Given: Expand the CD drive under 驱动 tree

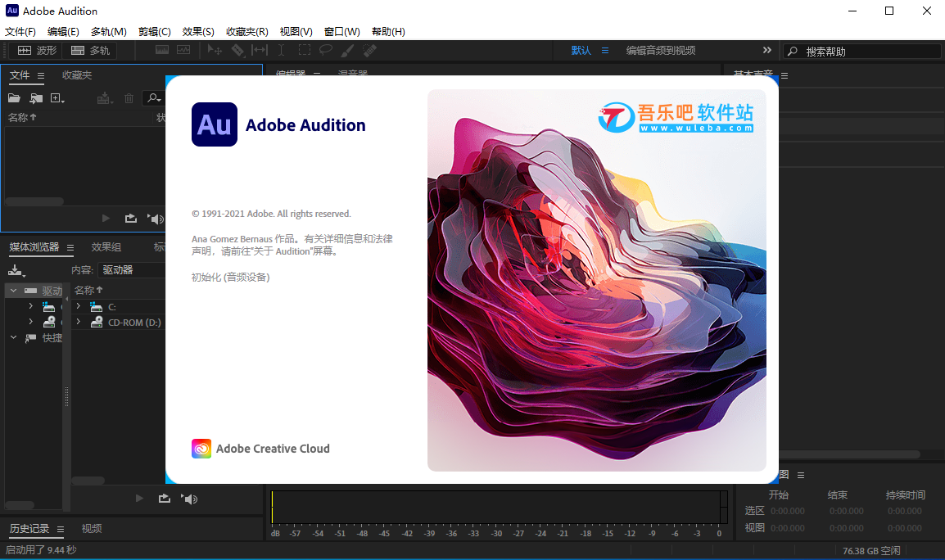Looking at the screenshot, I should tap(31, 322).
